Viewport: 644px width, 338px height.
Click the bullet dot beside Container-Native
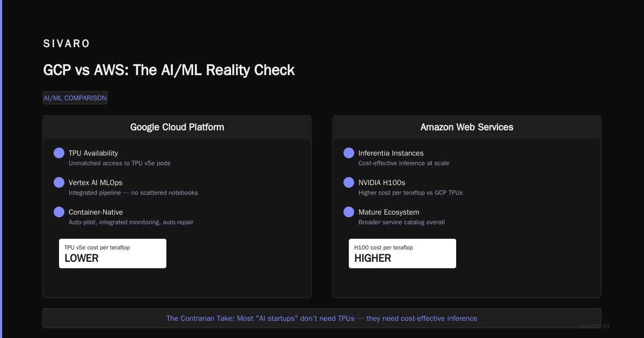point(59,212)
